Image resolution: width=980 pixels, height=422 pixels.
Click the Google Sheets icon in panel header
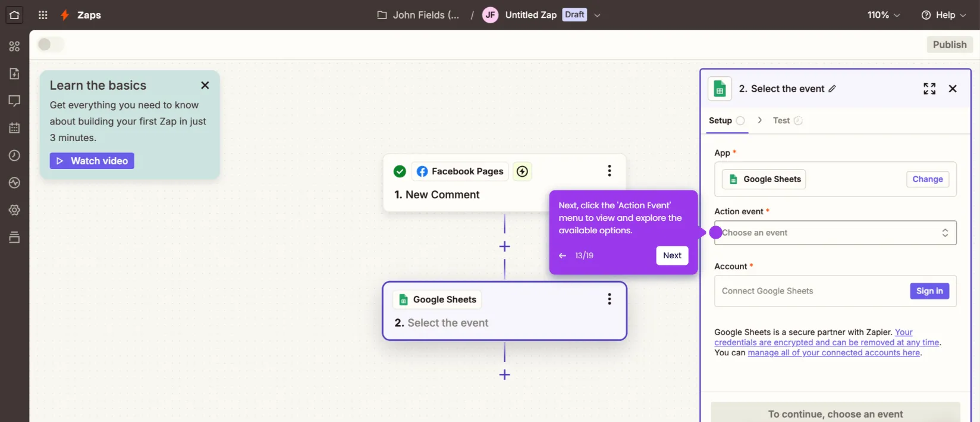[x=720, y=89]
